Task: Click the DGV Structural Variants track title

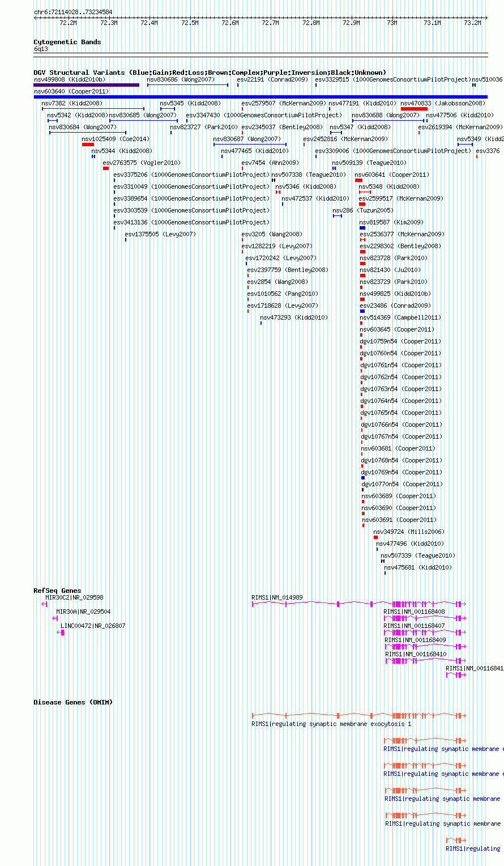Action: point(210,73)
